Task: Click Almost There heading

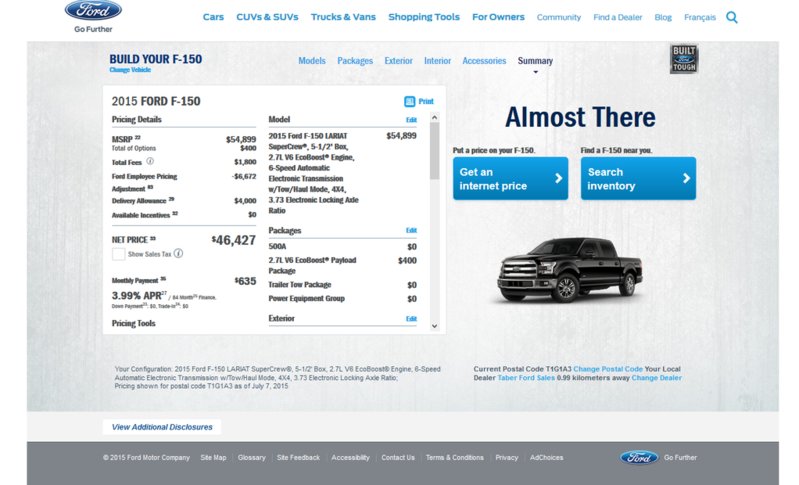Action: pos(580,117)
